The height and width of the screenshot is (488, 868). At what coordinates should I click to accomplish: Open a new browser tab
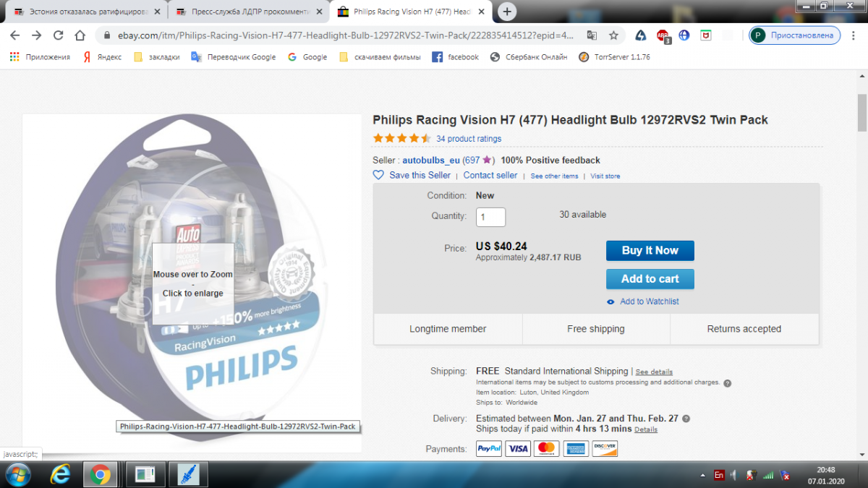coord(508,12)
